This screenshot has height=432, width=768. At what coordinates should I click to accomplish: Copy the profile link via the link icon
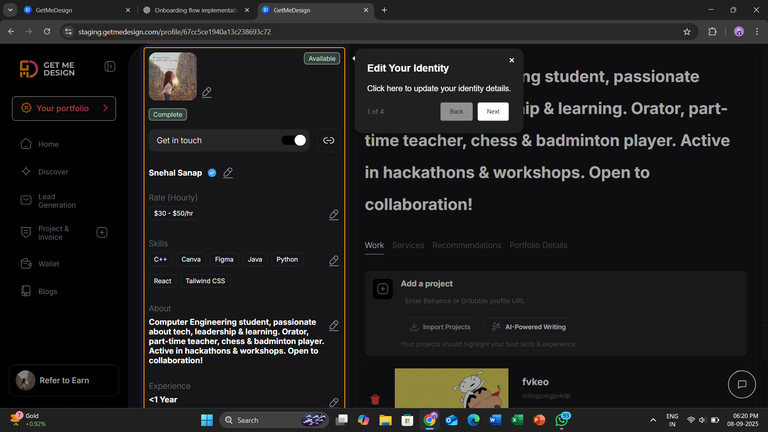point(329,141)
